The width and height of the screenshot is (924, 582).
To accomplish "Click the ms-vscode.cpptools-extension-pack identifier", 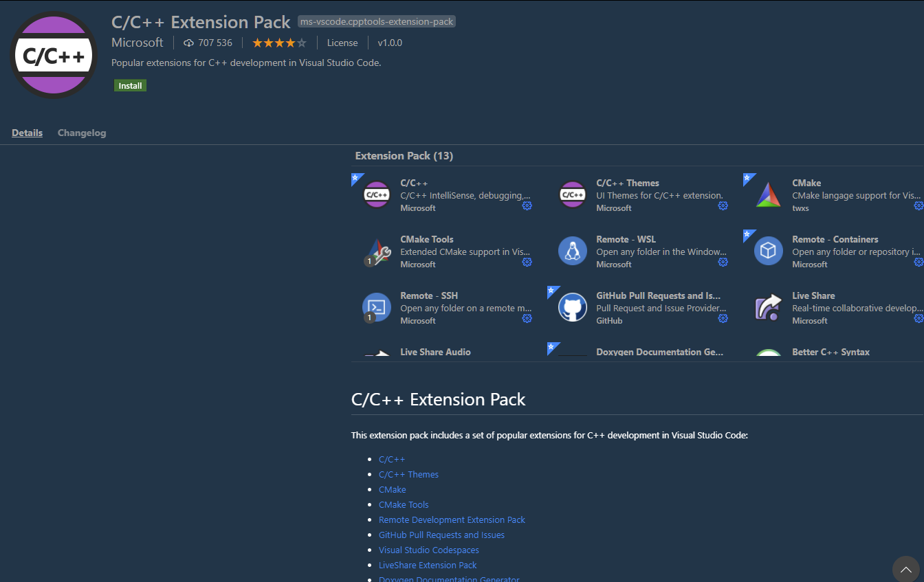I will (377, 21).
